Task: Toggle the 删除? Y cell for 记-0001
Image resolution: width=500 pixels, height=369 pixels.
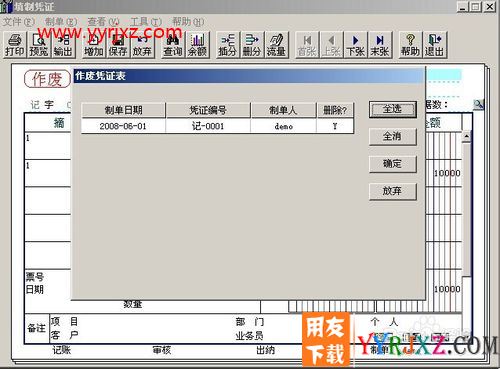Action: (x=335, y=126)
